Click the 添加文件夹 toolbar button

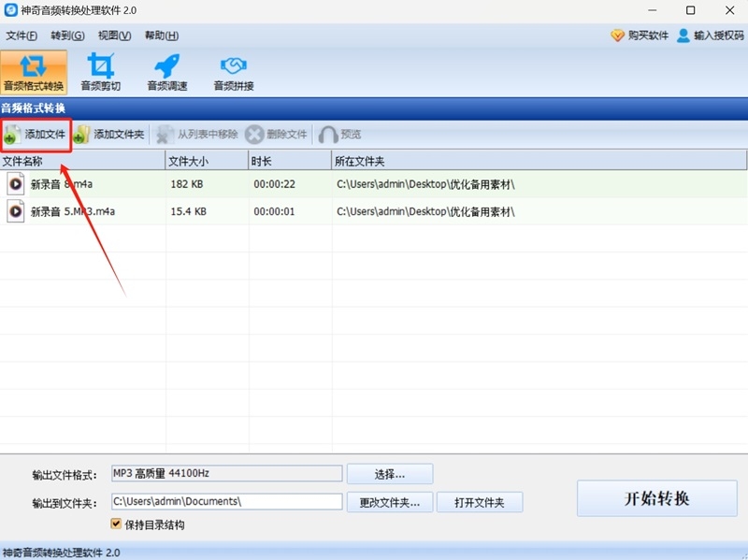point(109,135)
